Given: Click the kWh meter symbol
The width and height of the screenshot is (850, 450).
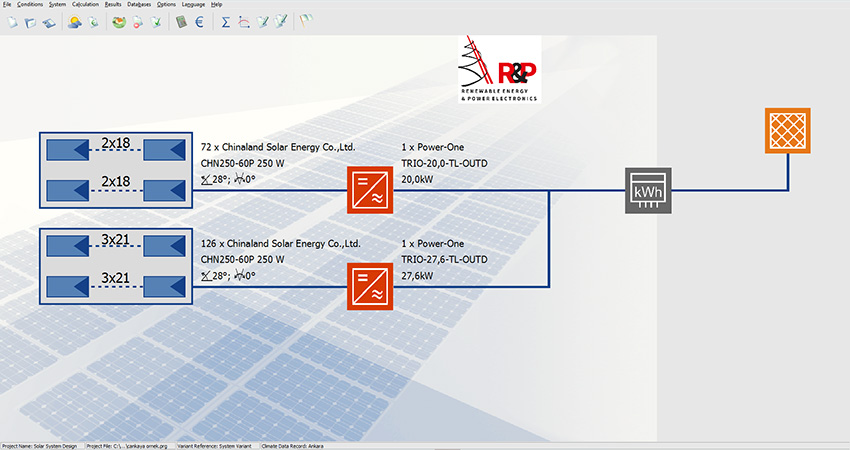Looking at the screenshot, I should pyautogui.click(x=648, y=190).
